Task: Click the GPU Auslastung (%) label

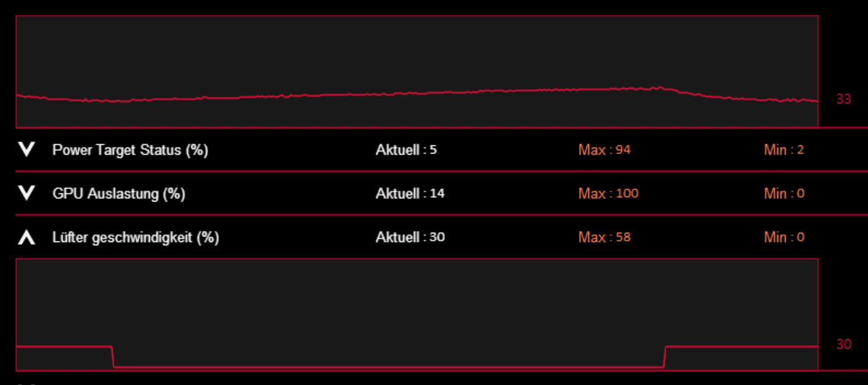Action: [119, 194]
